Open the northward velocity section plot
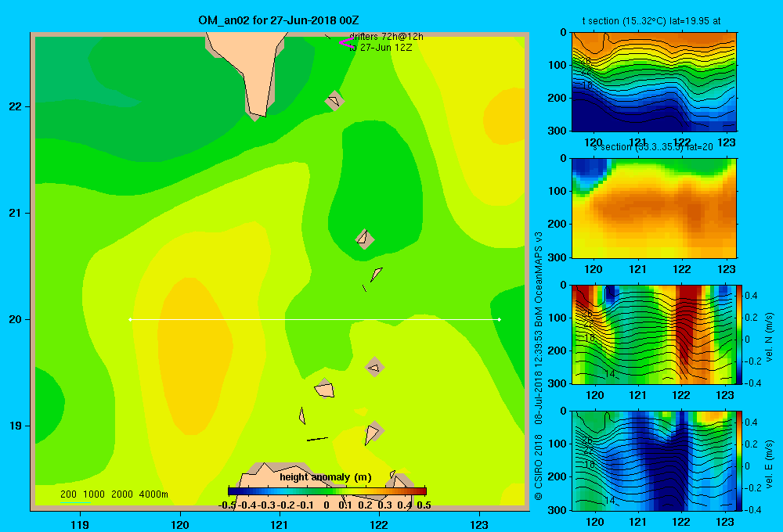Image resolution: width=783 pixels, height=532 pixels. pyautogui.click(x=654, y=334)
